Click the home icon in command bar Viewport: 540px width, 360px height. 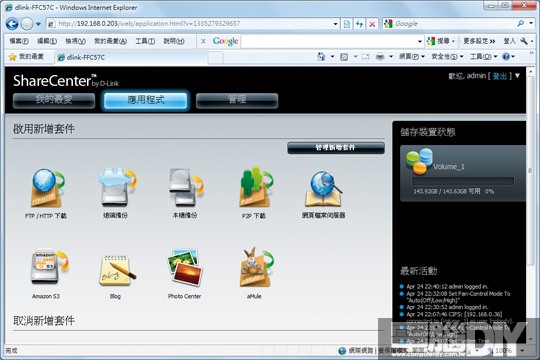coord(321,56)
